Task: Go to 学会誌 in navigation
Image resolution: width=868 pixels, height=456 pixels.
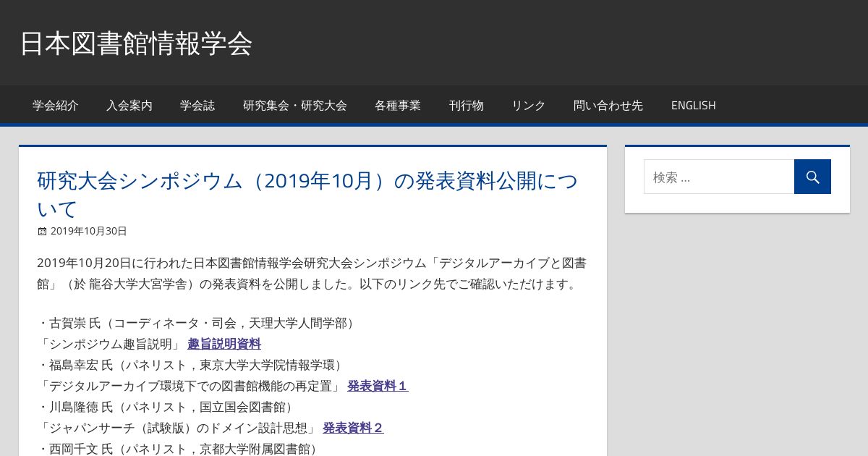Action: click(x=197, y=105)
